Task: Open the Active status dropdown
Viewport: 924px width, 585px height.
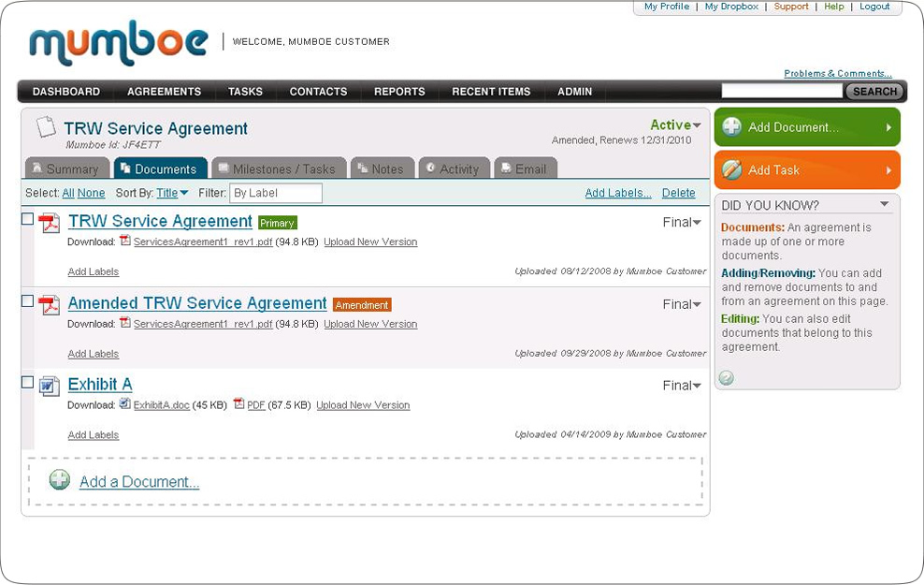Action: (x=675, y=125)
